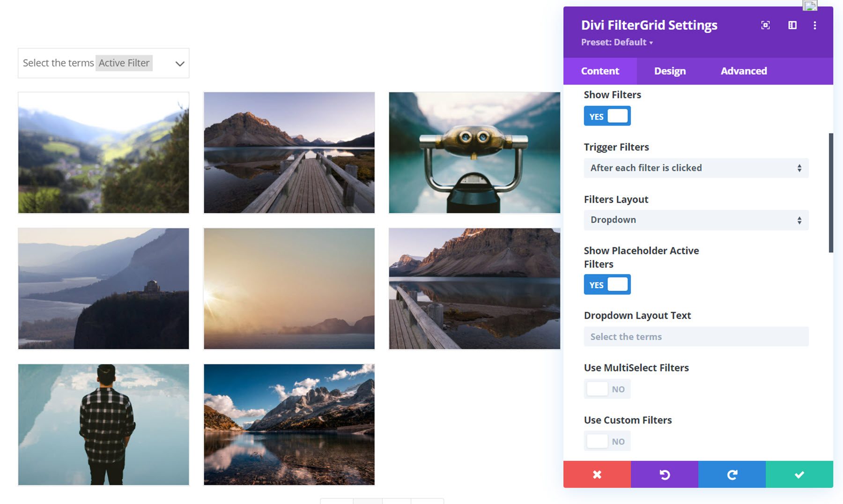
Task: Switch to the Design tab
Action: [669, 71]
